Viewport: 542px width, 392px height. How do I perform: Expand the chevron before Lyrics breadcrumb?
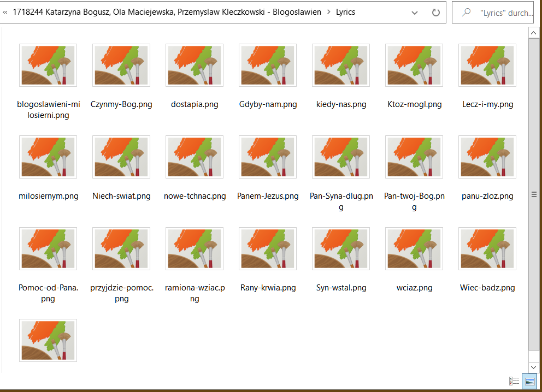tap(329, 12)
